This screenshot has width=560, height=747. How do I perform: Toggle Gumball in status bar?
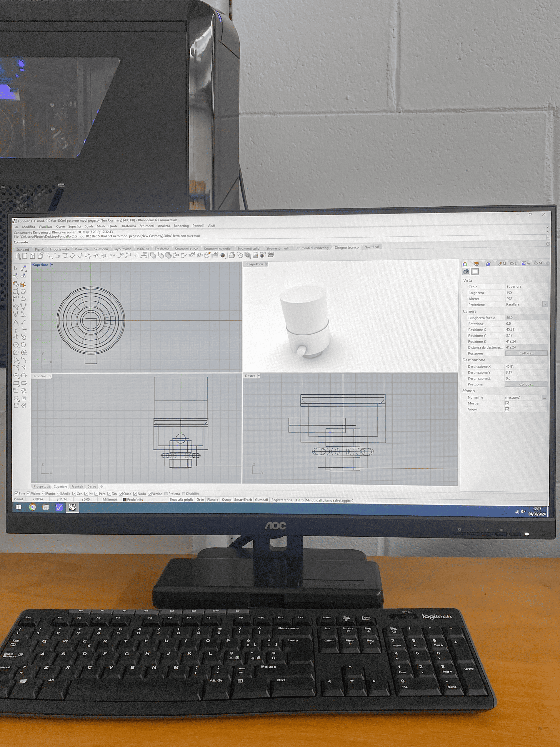click(261, 500)
